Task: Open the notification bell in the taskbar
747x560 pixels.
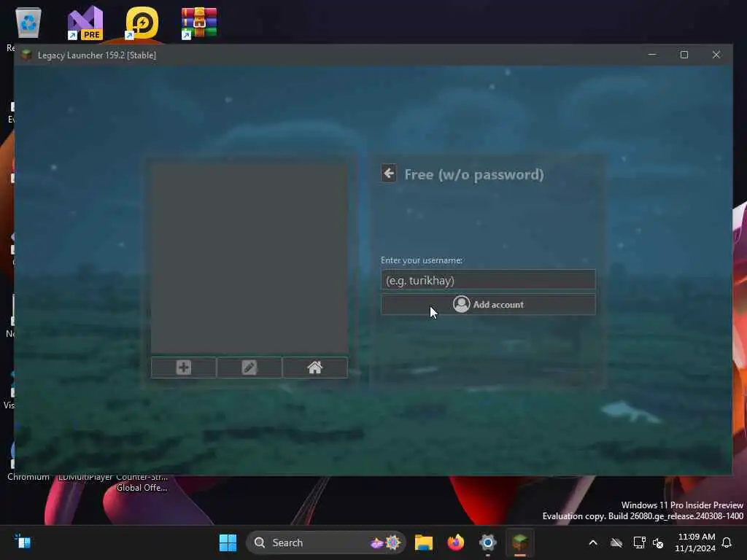Action: click(x=727, y=542)
